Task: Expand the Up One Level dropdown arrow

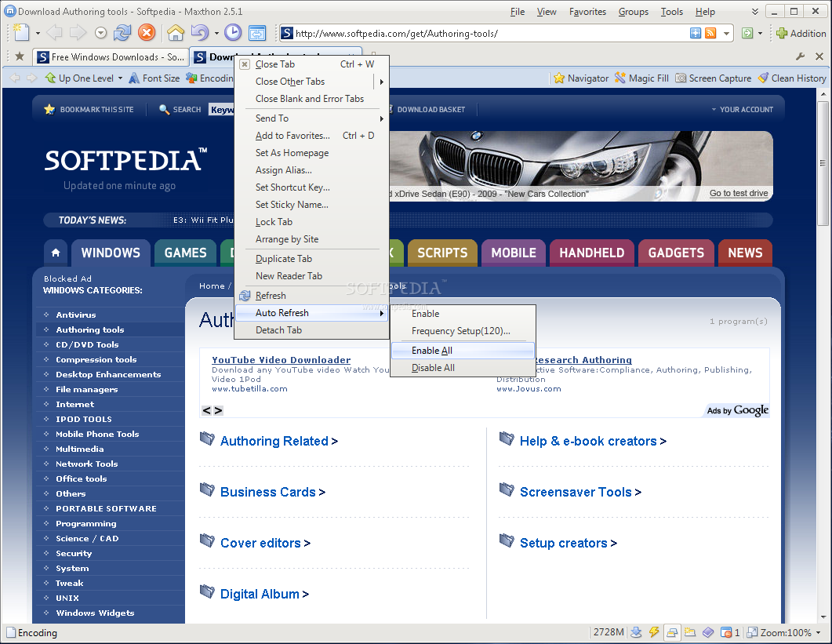Action: coord(120,78)
